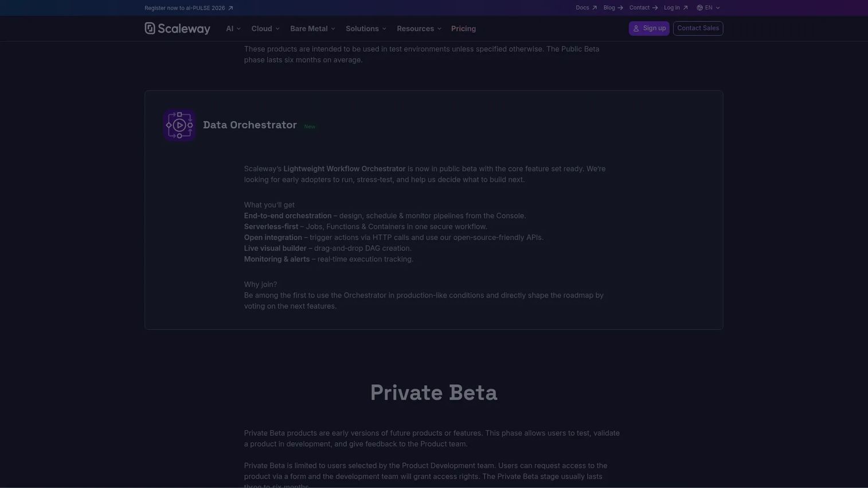Click the Data Orchestrator heading
Viewport: 868px width, 488px height.
[250, 125]
